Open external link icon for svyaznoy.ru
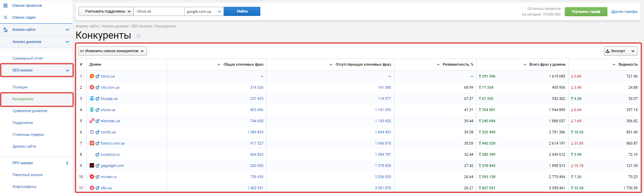Screen dimensions: 644x193 click(x=98, y=155)
